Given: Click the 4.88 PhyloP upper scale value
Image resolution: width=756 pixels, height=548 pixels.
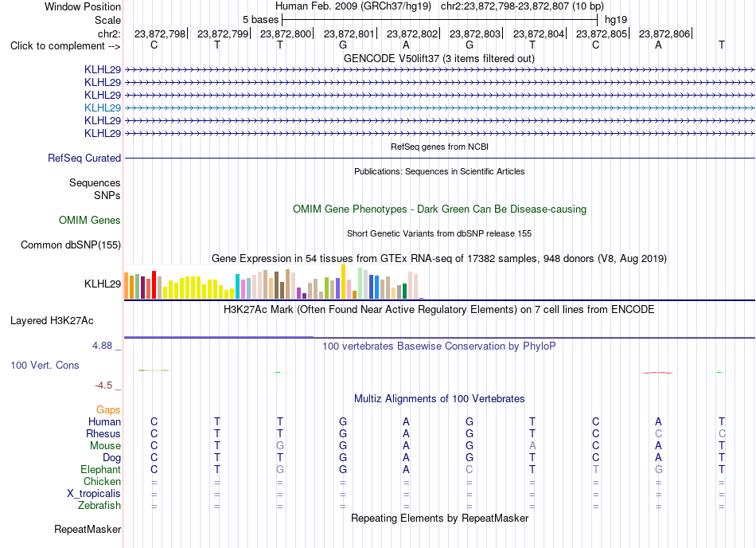Looking at the screenshot, I should pyautogui.click(x=102, y=346).
